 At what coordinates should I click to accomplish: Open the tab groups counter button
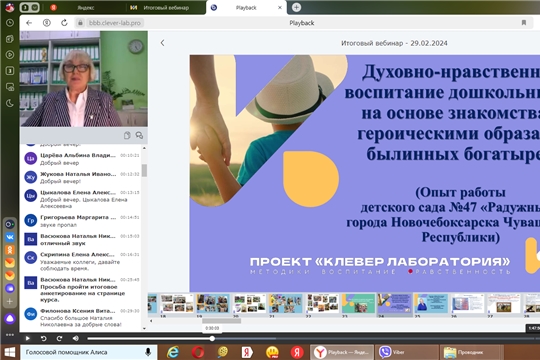click(29, 7)
